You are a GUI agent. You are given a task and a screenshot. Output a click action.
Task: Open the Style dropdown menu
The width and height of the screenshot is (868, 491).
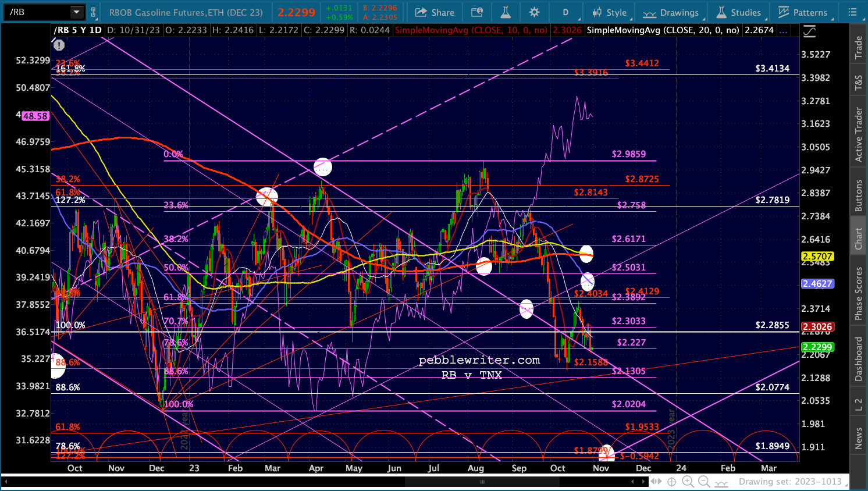[609, 12]
